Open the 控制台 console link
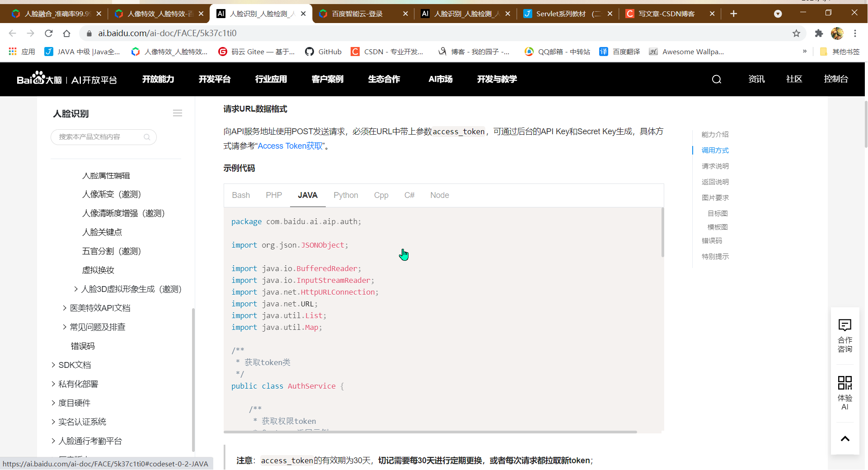This screenshot has height=470, width=868. 836,79
